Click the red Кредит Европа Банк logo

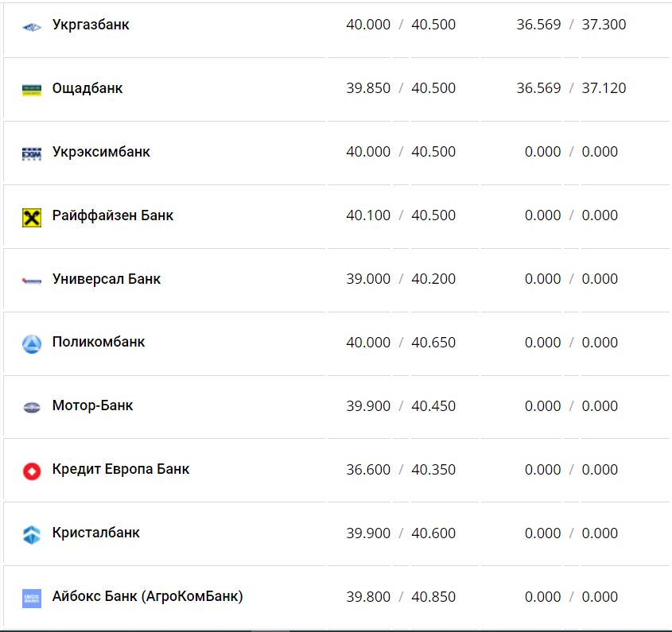(x=31, y=471)
